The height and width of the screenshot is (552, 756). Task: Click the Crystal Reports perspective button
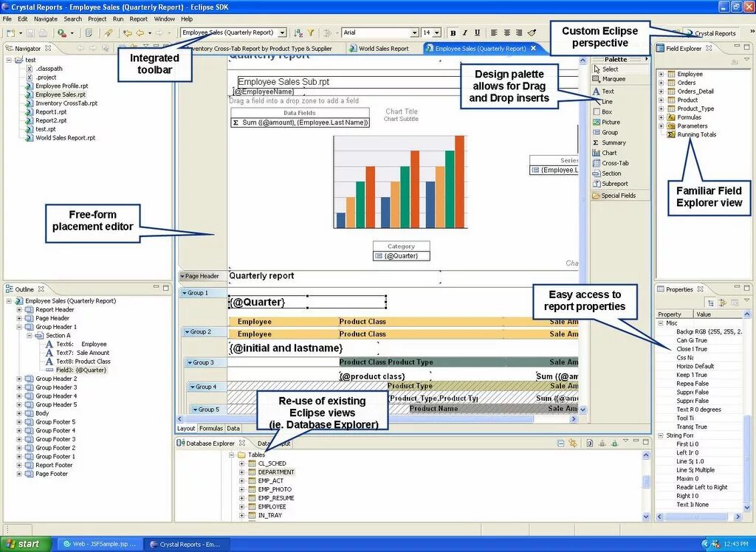(712, 33)
